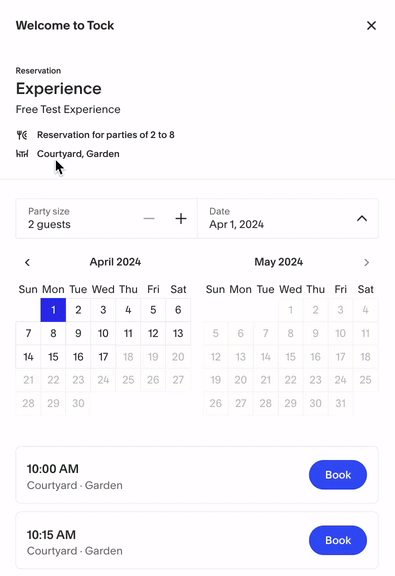
Task: Book the 10:15 AM Courtyard slot
Action: click(338, 540)
